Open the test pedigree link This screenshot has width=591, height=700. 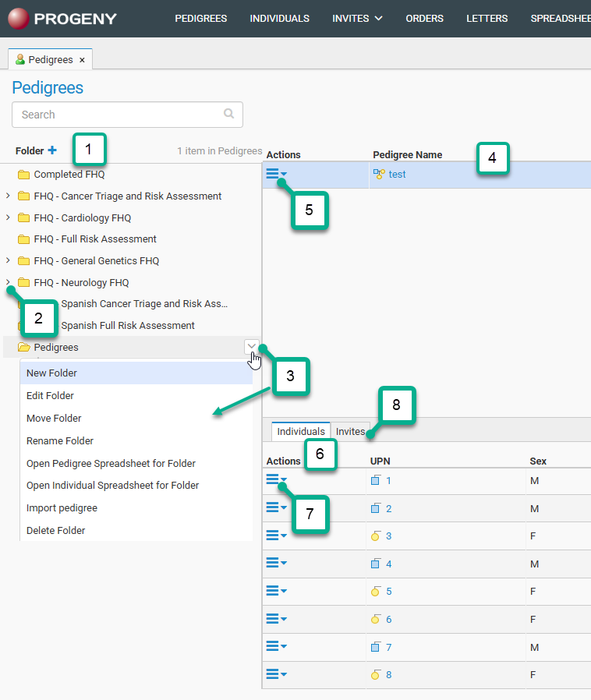pyautogui.click(x=398, y=175)
